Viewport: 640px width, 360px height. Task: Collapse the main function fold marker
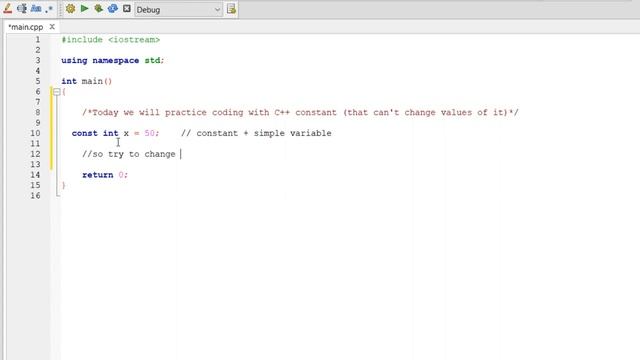pyautogui.click(x=57, y=92)
